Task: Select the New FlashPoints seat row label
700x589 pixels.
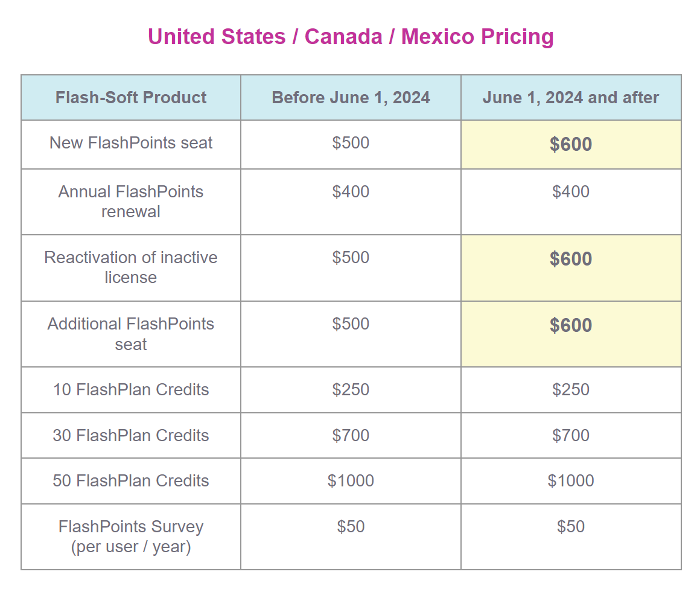Action: 131,143
